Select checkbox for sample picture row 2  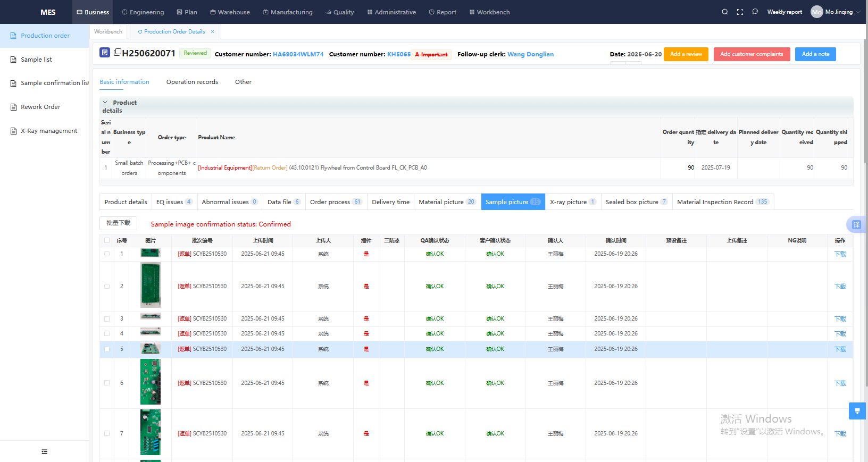pos(107,287)
